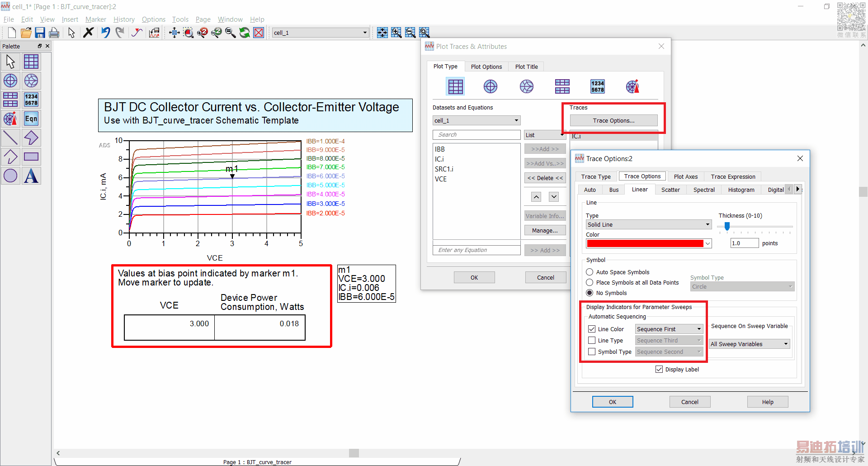868x466 pixels.
Task: Refresh the display with green arrows icon
Action: (x=245, y=33)
